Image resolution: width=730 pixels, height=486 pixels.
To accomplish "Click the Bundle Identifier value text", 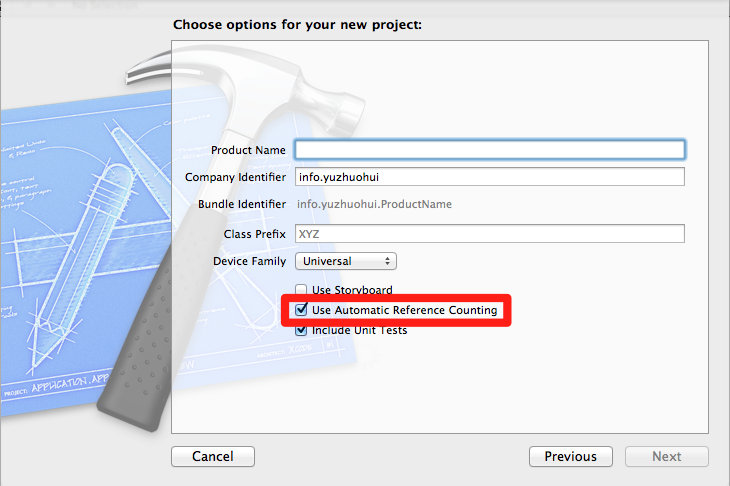I will tap(374, 205).
